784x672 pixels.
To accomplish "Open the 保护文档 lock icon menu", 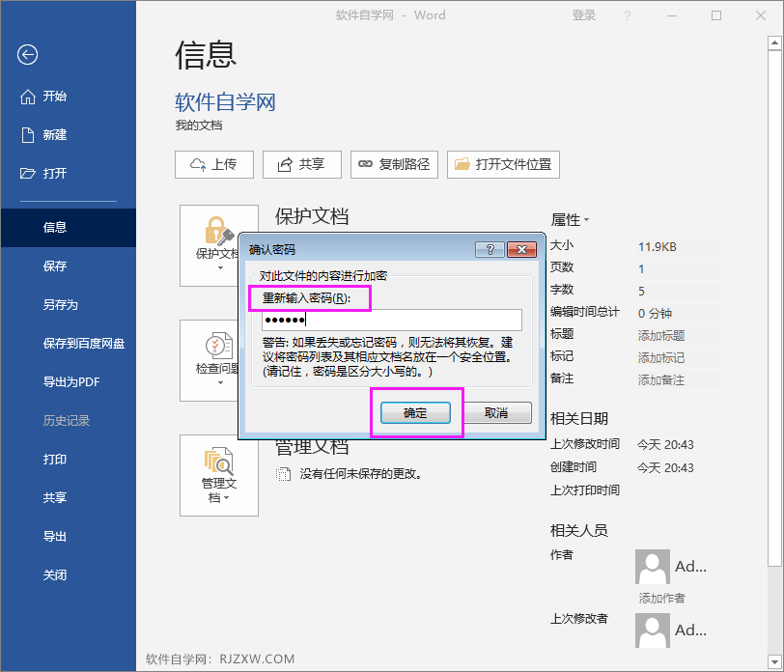I will click(218, 232).
